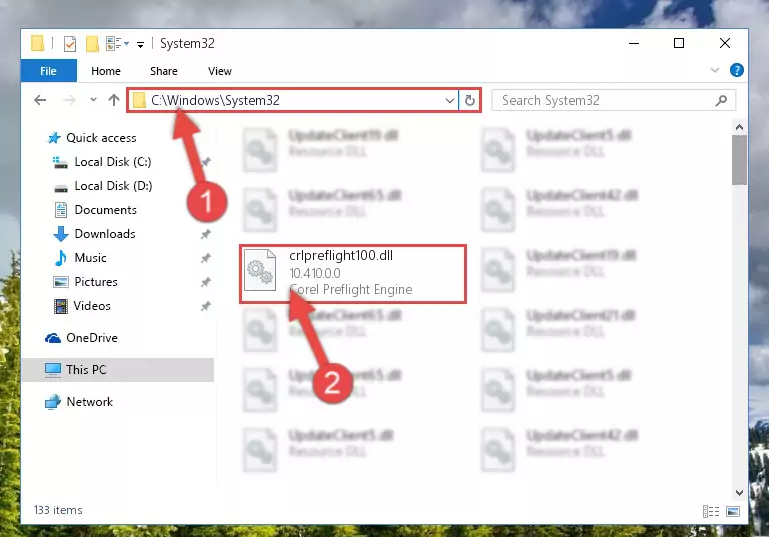Switch to the Share ribbon tab
The height and width of the screenshot is (537, 769).
pos(163,71)
